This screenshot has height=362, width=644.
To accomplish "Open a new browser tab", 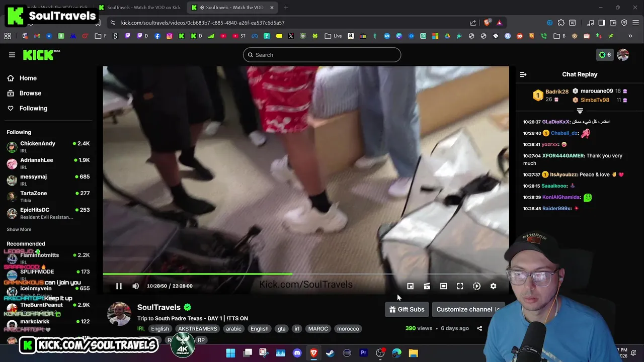I will [286, 8].
